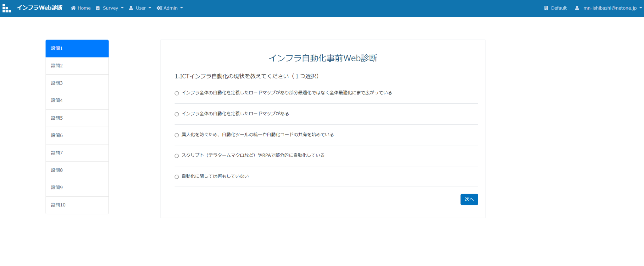Click the Default organization label
Screen dimensions: 644x266
pyautogui.click(x=559, y=8)
